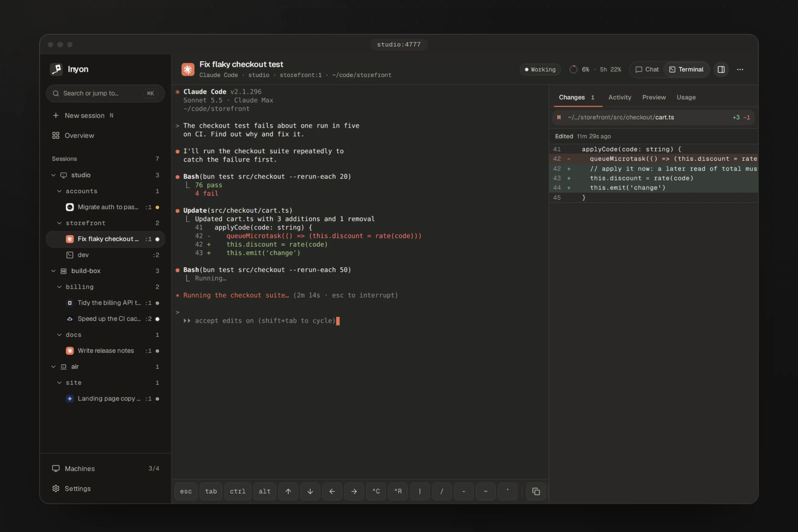The image size is (798, 532).
Task: Click the Overview grid icon
Action: (x=56, y=135)
